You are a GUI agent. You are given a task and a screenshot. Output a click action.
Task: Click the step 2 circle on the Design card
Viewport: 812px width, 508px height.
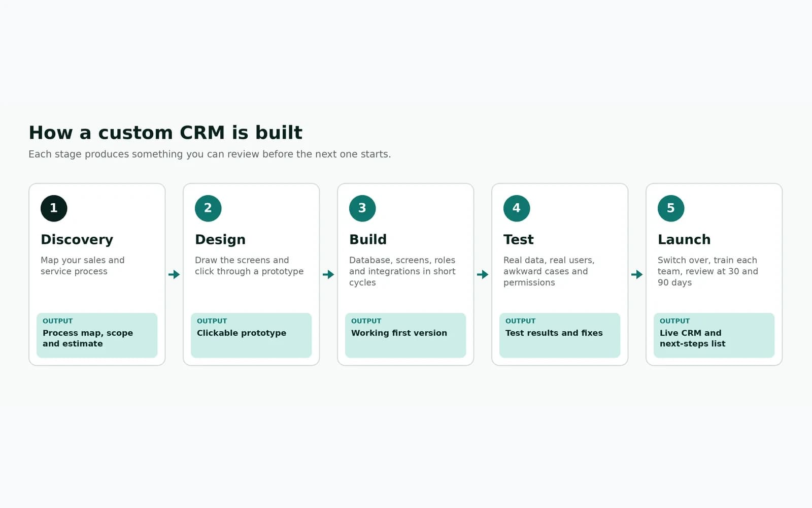208,208
